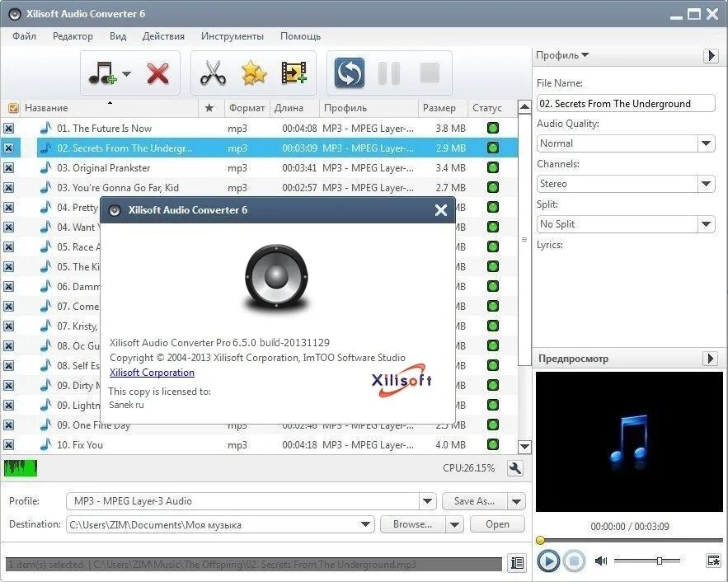The image size is (728, 582).
Task: Mute the preview with speaker icon
Action: (601, 561)
